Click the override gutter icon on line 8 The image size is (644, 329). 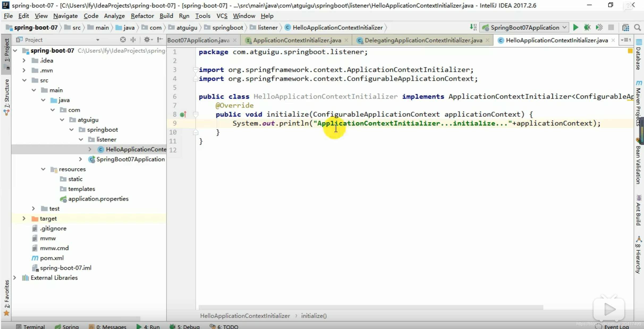click(183, 114)
